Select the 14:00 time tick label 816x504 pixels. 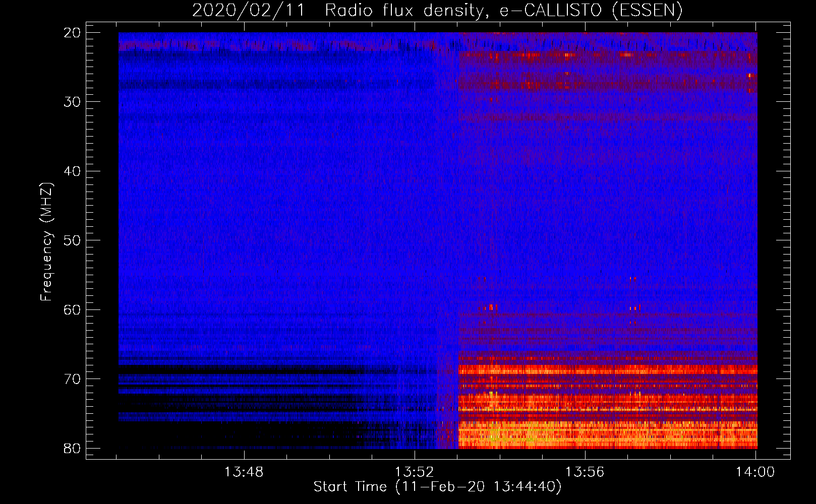pyautogui.click(x=755, y=472)
